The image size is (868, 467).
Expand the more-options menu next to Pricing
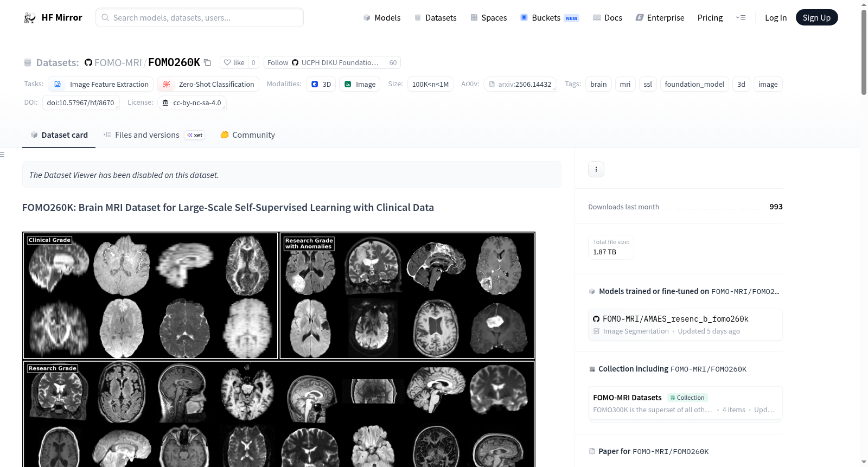[x=741, y=17]
